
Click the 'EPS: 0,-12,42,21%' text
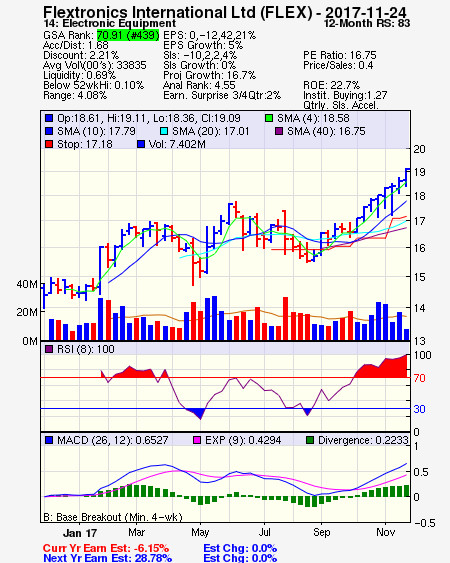click(x=210, y=35)
